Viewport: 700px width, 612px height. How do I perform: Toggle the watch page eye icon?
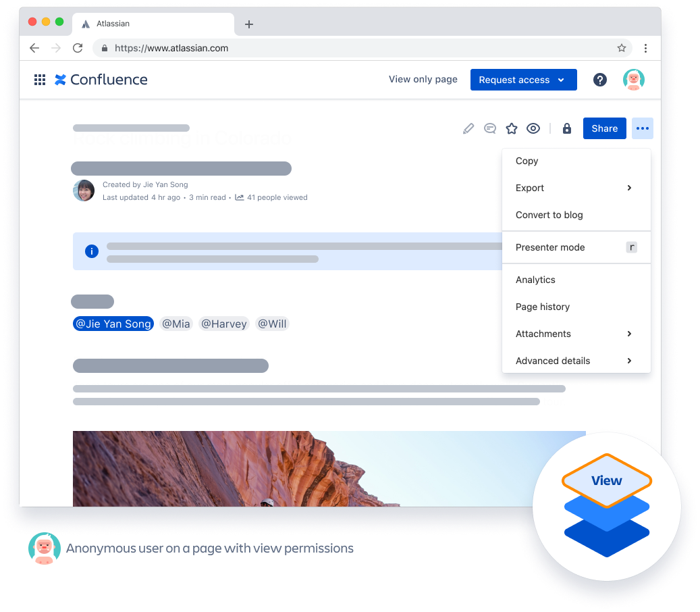point(533,128)
